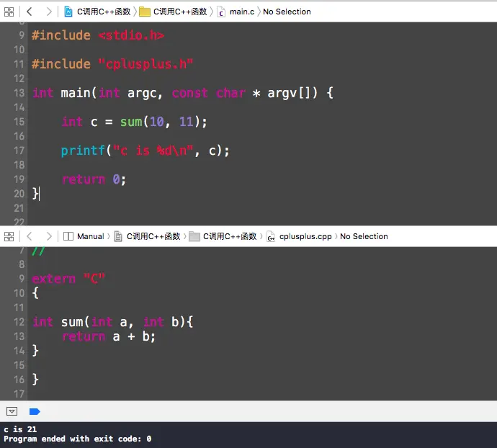The height and width of the screenshot is (448, 497).
Task: Click main function name
Action: (76, 93)
